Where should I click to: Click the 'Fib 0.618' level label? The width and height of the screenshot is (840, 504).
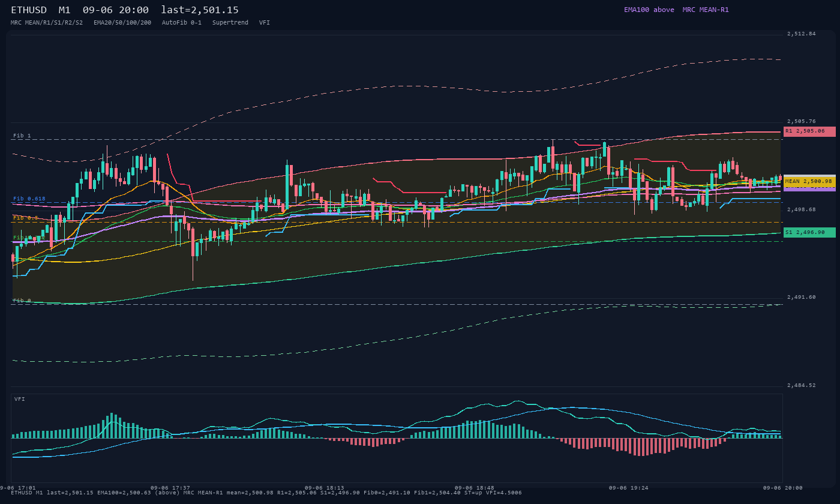(x=29, y=199)
